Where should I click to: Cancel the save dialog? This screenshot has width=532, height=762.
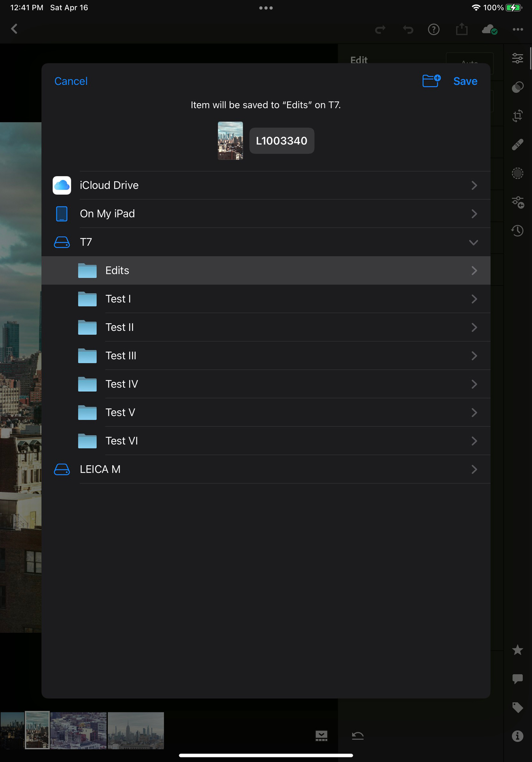[71, 81]
